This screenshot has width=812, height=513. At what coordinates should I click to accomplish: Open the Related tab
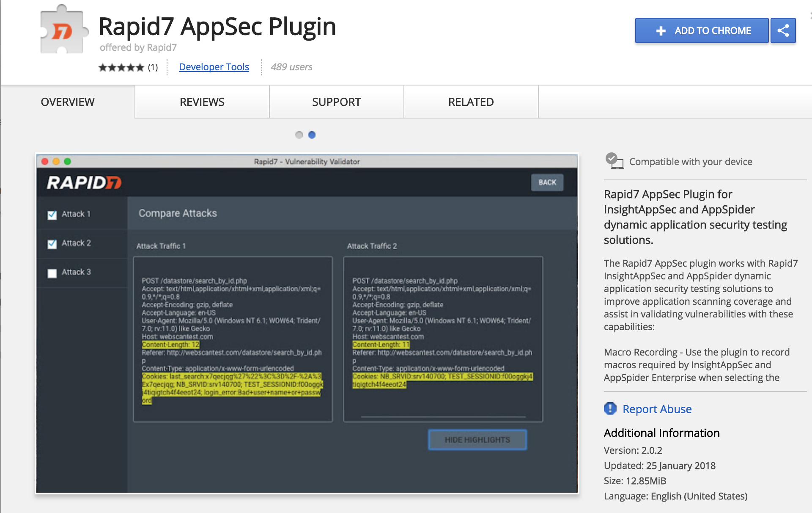[x=471, y=102]
